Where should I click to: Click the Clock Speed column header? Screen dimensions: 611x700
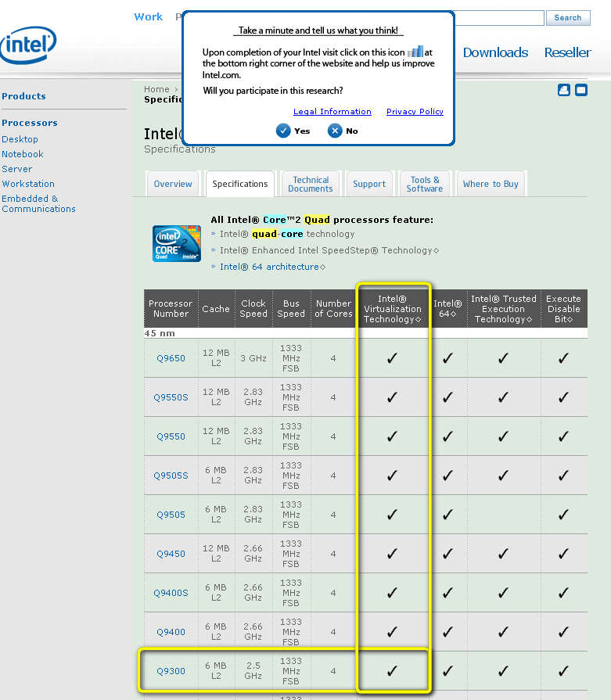tap(253, 309)
